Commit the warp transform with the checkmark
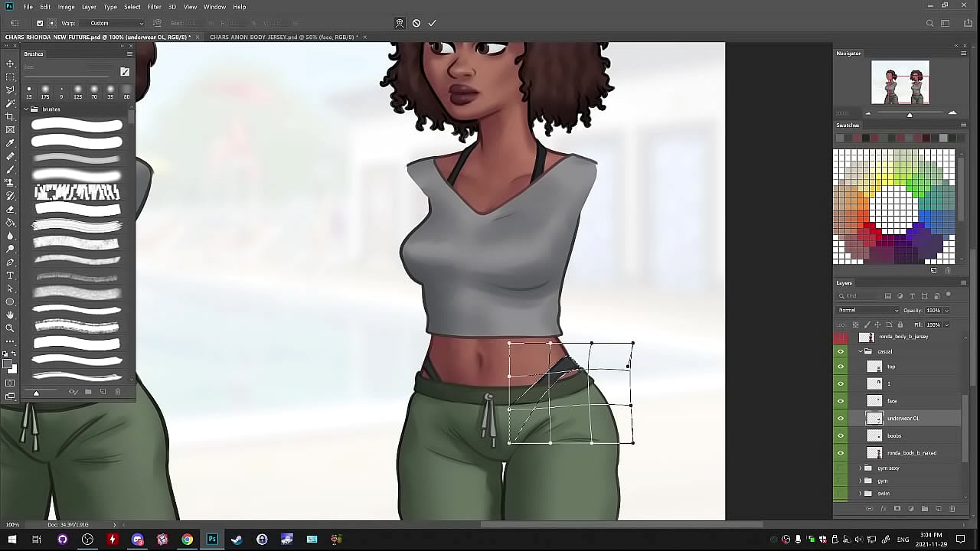The width and height of the screenshot is (980, 551). coord(432,23)
